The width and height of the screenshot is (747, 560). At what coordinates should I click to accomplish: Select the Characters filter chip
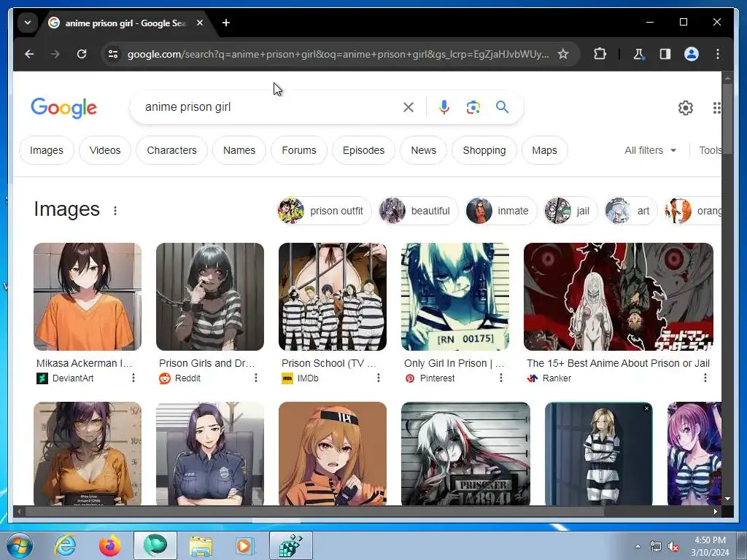(x=171, y=150)
